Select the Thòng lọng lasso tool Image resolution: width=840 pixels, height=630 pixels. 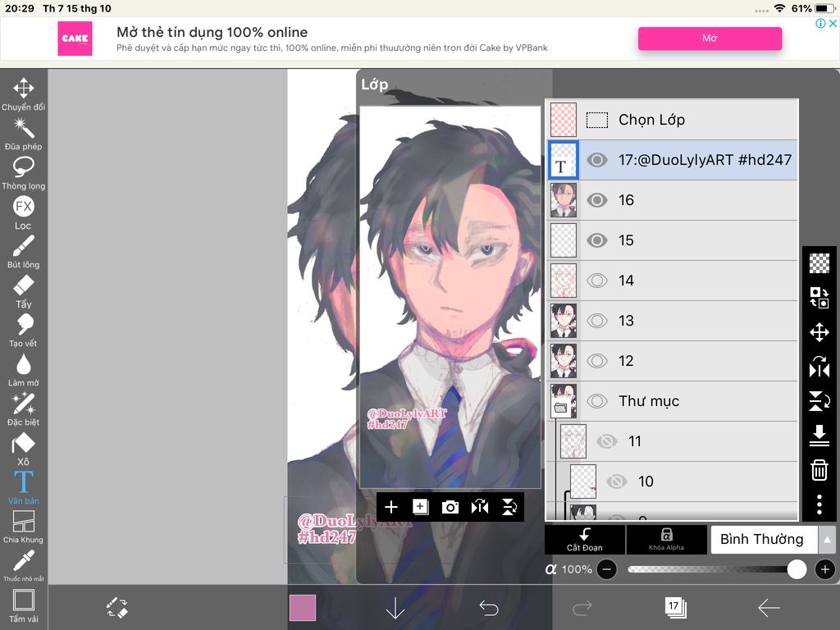(x=24, y=174)
